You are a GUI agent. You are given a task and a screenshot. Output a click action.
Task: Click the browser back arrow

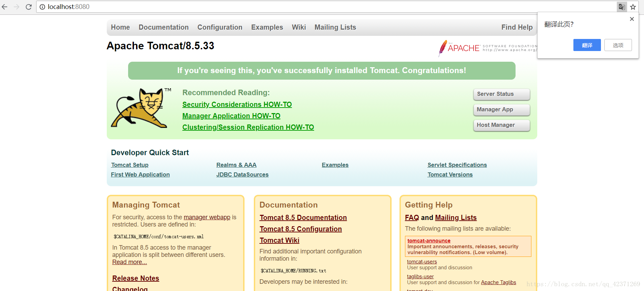(4, 7)
